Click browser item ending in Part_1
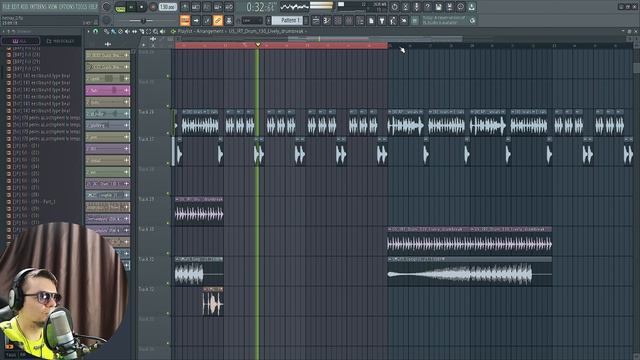640x360 pixels. [x=34, y=202]
